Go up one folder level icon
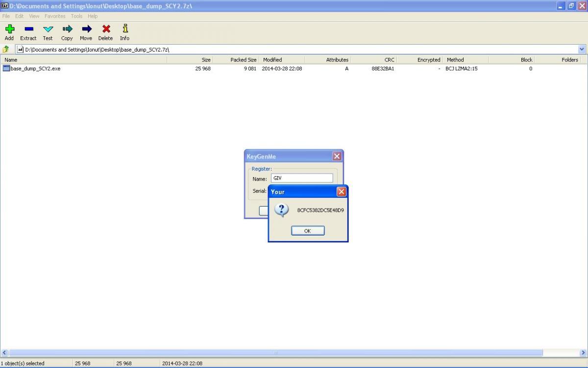This screenshot has width=588, height=368. pyautogui.click(x=6, y=49)
